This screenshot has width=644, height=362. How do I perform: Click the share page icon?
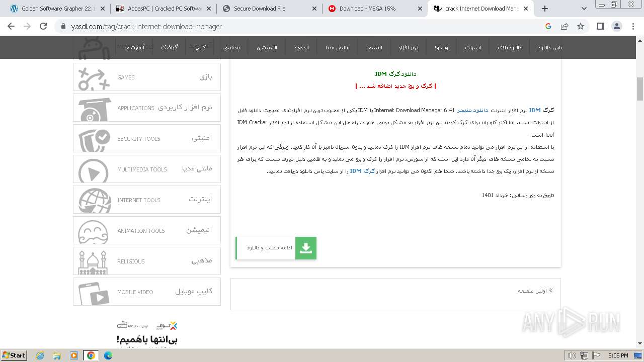click(x=565, y=26)
